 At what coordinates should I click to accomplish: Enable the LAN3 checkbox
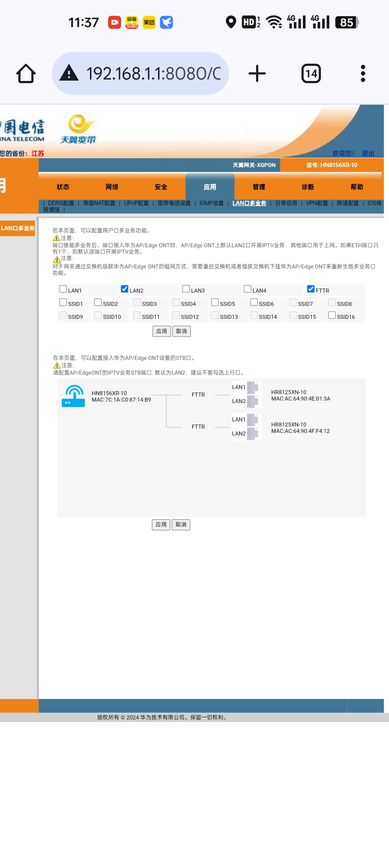coord(186,289)
